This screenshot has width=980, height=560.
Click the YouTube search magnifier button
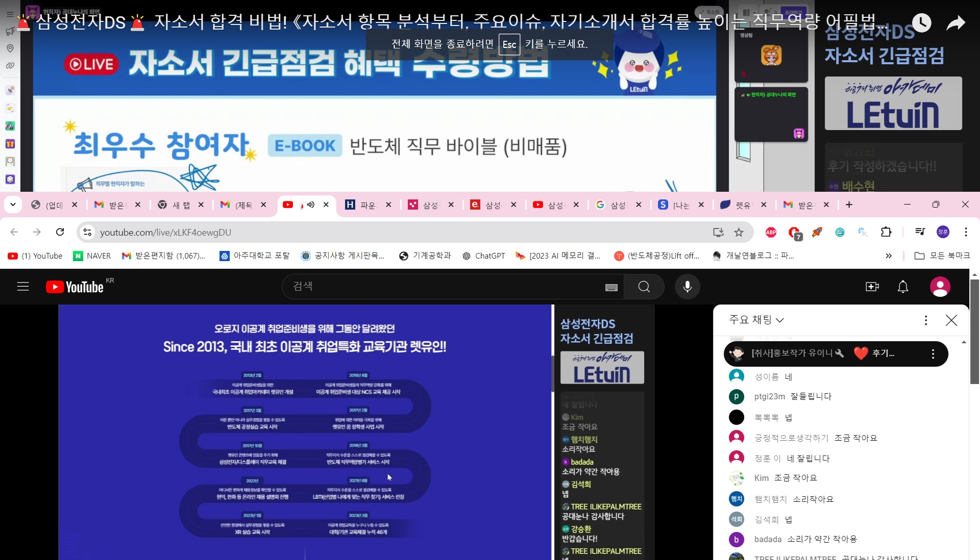coord(644,287)
